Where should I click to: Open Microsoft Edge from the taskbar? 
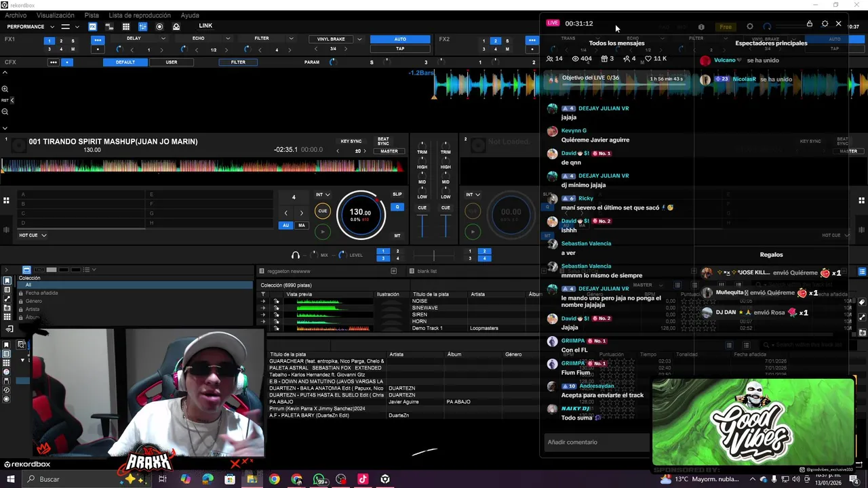(x=208, y=479)
